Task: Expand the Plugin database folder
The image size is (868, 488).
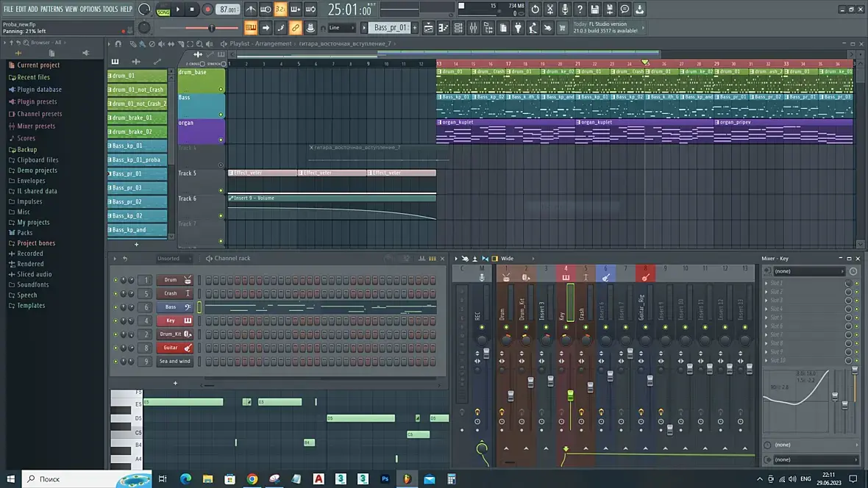Action: click(39, 90)
